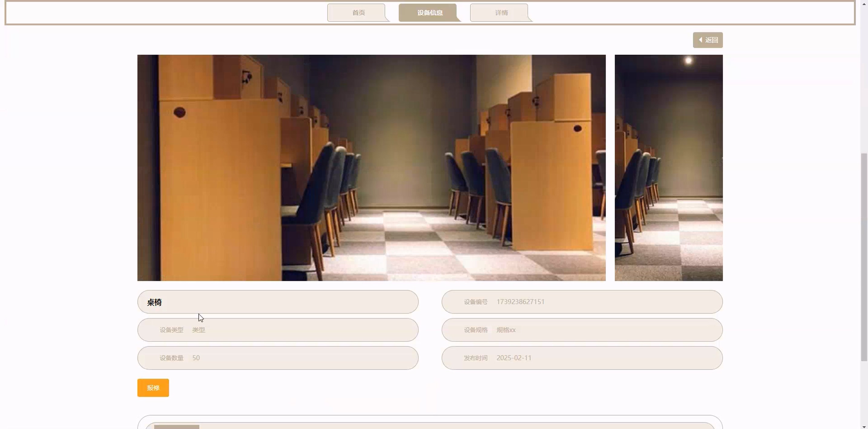The image size is (868, 429).
Task: Click the partial image on the right
Action: pos(668,168)
